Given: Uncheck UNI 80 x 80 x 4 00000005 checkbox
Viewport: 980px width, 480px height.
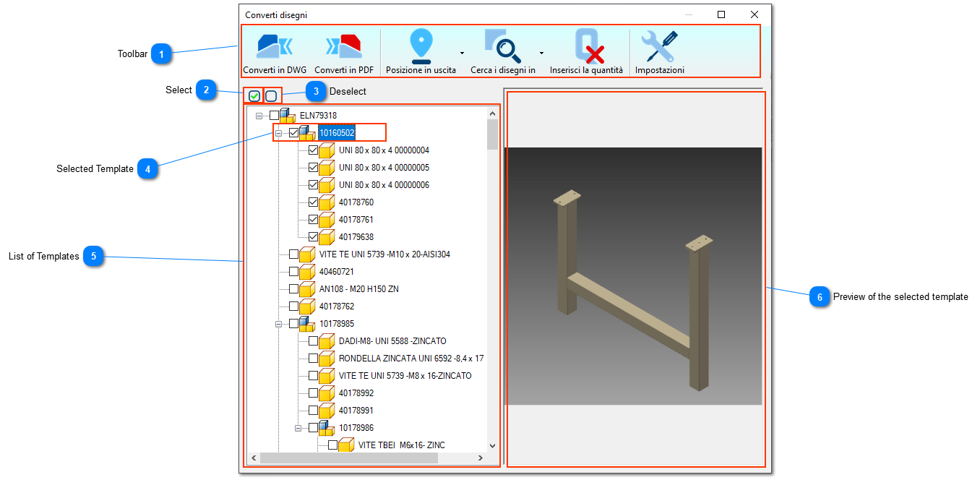Looking at the screenshot, I should [313, 168].
